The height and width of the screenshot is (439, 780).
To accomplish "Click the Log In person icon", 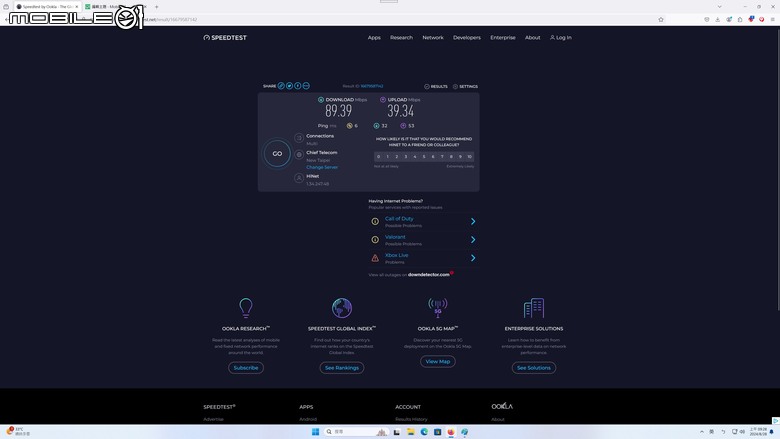I will coord(552,38).
